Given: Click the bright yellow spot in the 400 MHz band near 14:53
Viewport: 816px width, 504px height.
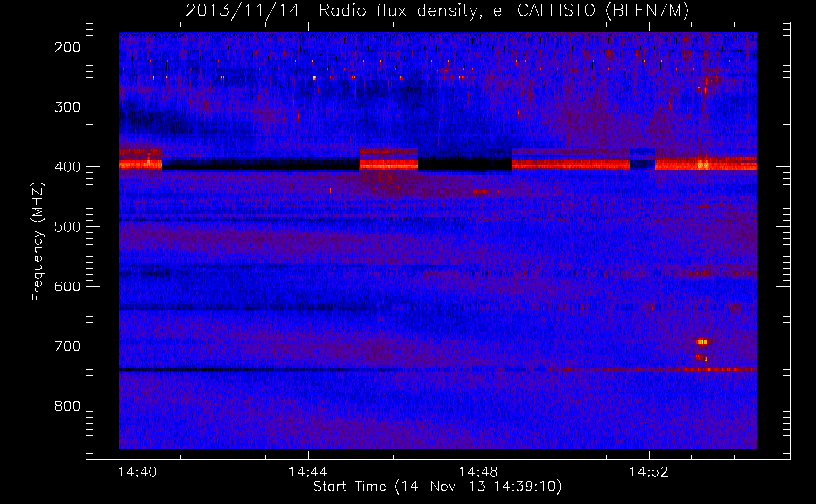Looking at the screenshot, I should pos(703,164).
